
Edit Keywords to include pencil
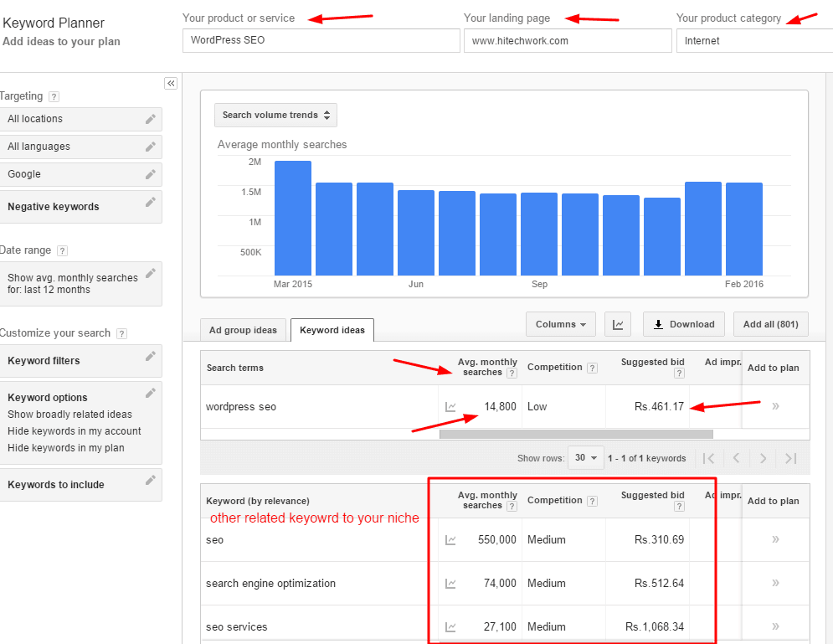tap(151, 481)
